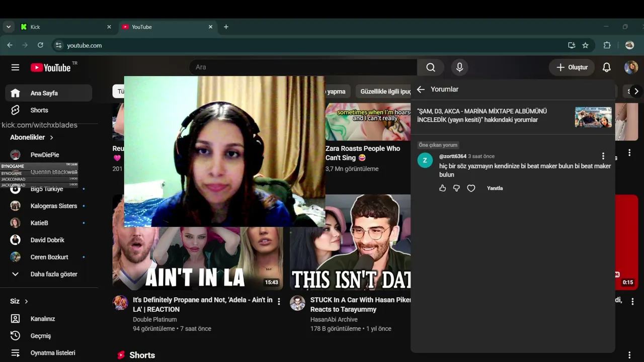
Task: Open Big5 Türkiye subscription channel
Action: tap(49, 189)
